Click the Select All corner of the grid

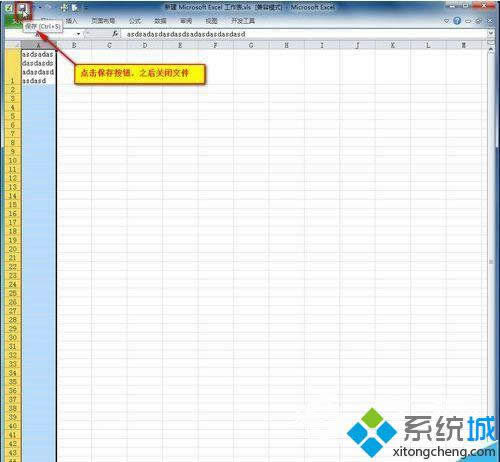click(13, 45)
